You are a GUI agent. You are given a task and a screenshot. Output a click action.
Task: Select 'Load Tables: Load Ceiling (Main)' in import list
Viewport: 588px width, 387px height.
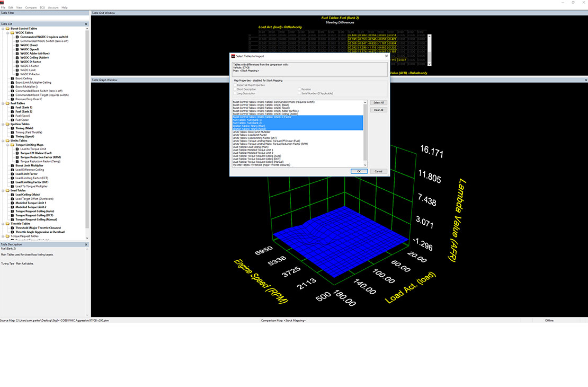[298, 147]
